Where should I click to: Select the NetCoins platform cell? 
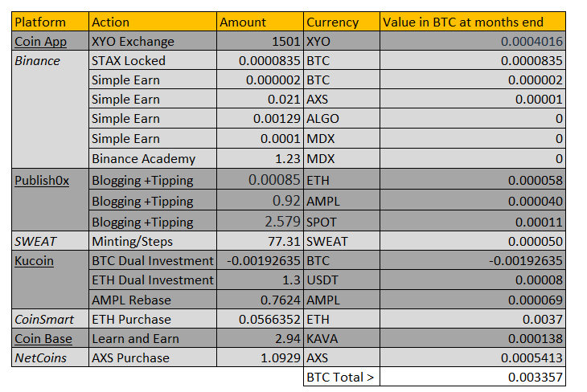[50, 358]
